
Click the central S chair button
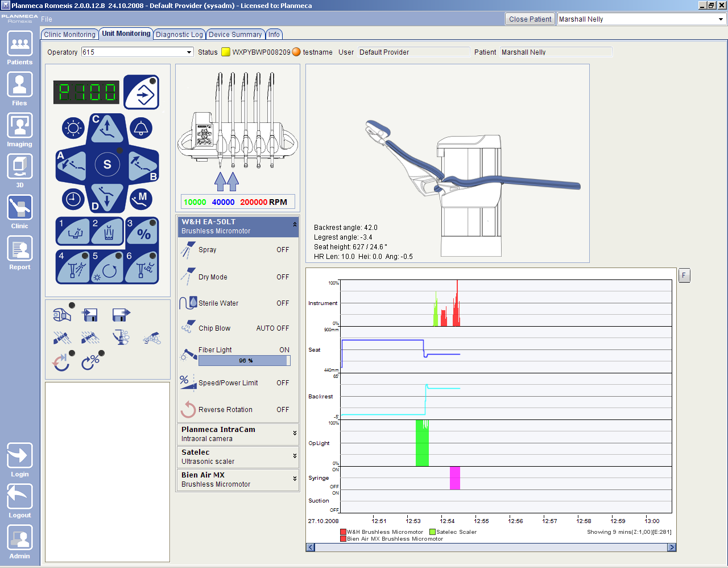[x=107, y=165]
